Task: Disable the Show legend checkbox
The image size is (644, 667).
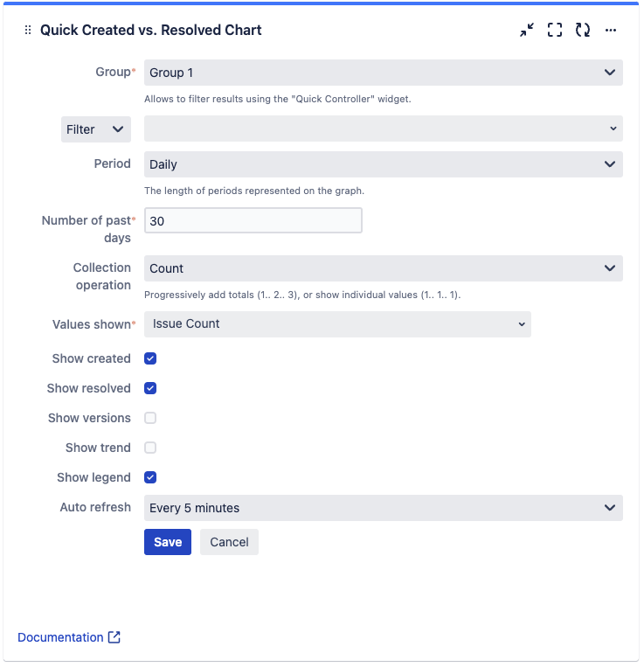Action: [150, 477]
